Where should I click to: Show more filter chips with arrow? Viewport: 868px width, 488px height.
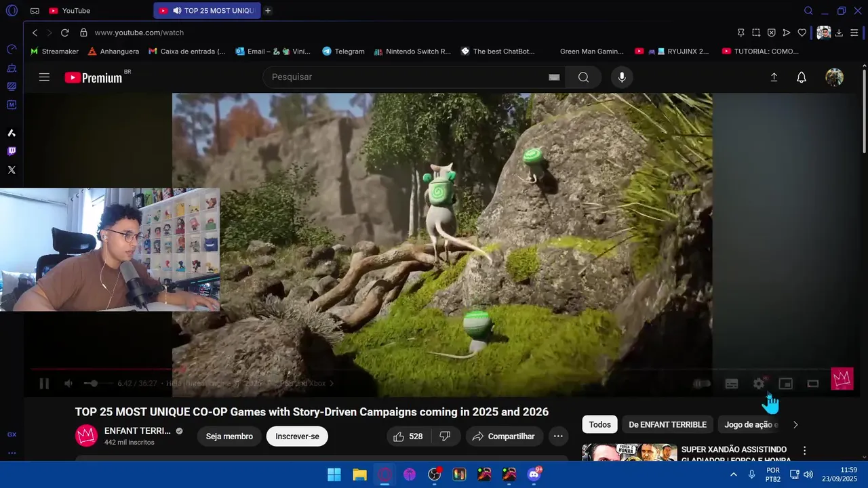(x=795, y=425)
